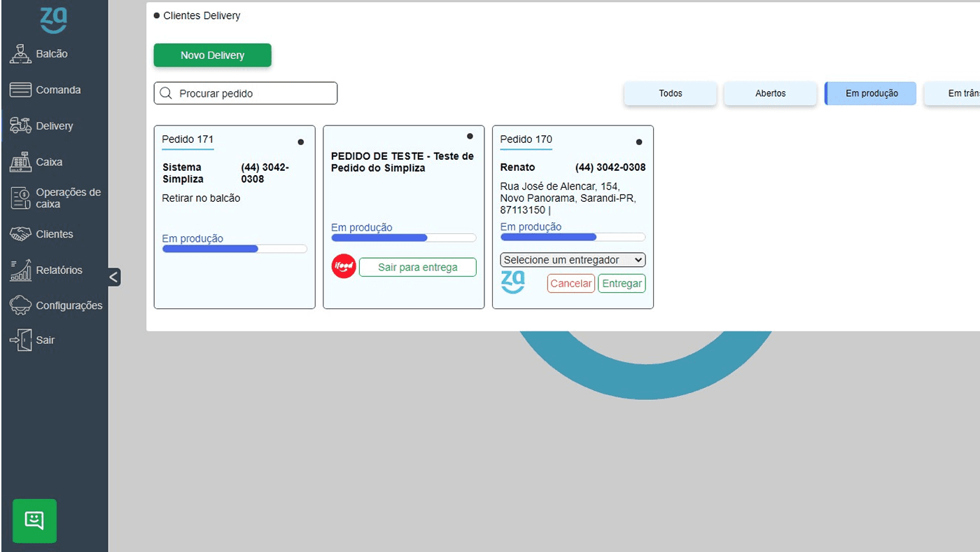The width and height of the screenshot is (980, 552).
Task: Click progress bar on Pedido 170
Action: tap(573, 237)
